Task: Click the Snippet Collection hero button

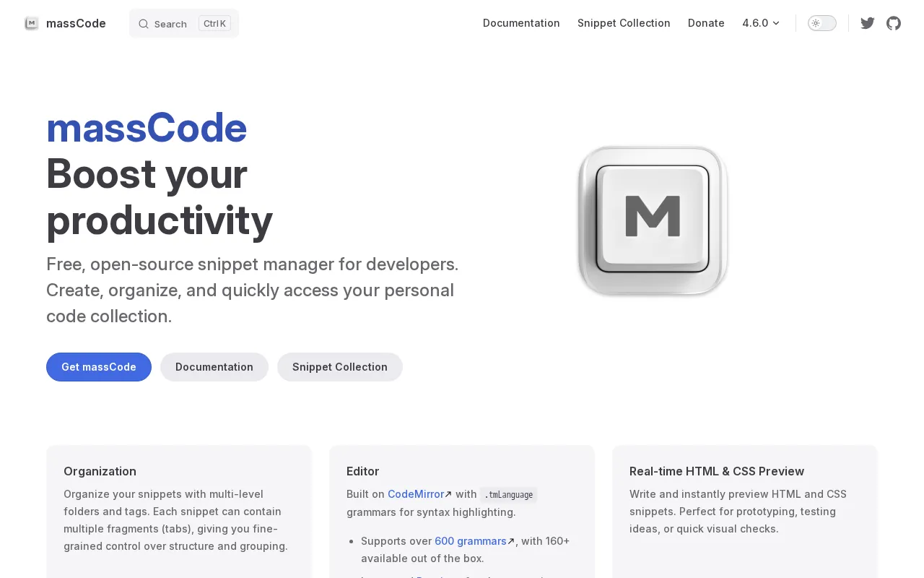Action: (x=340, y=367)
